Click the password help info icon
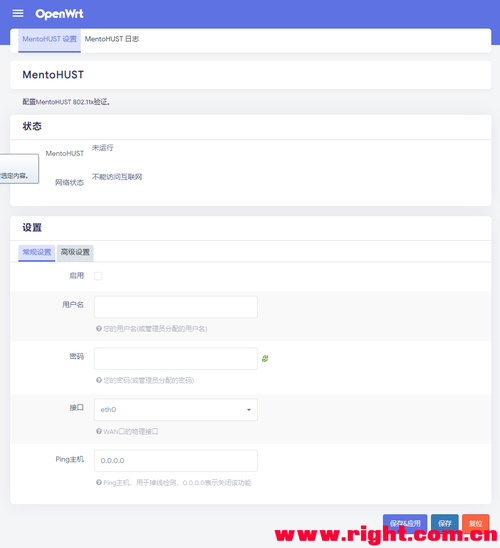 [99, 380]
